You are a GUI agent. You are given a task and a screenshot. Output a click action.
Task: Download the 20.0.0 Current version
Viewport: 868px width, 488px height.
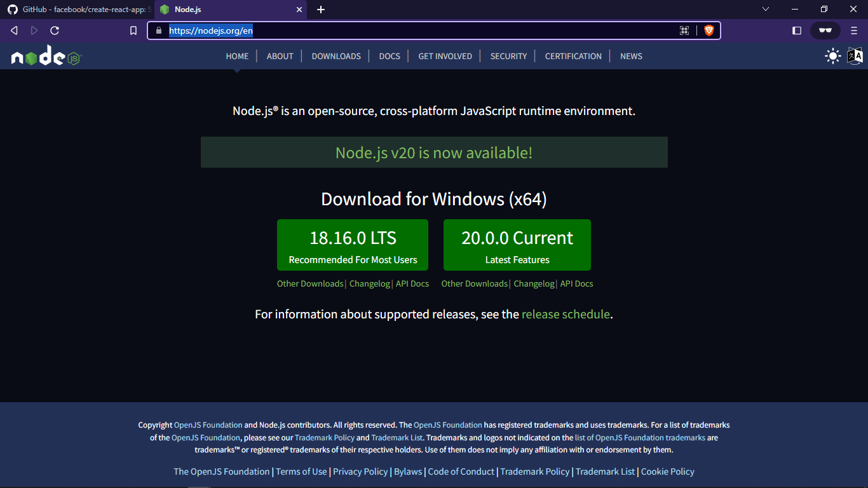pyautogui.click(x=517, y=245)
